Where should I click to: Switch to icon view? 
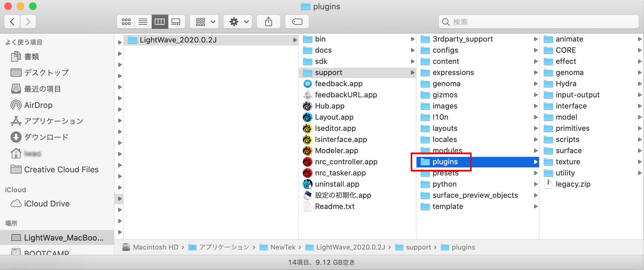(126, 22)
